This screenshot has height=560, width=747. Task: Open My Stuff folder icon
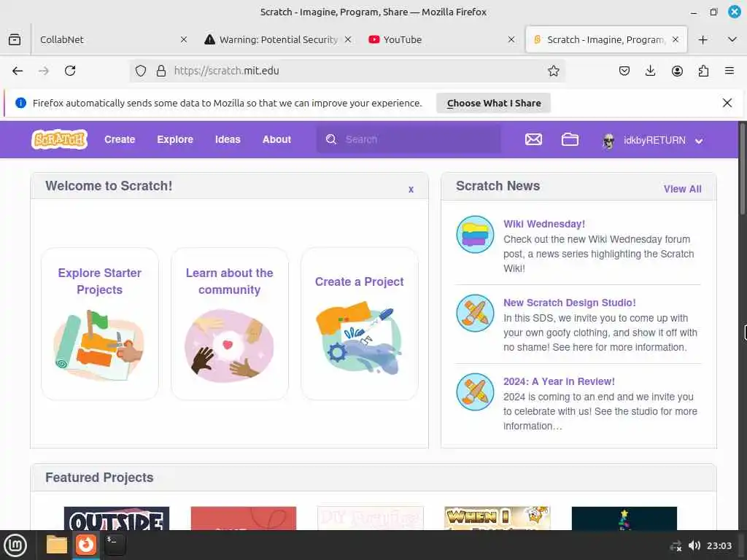click(570, 139)
